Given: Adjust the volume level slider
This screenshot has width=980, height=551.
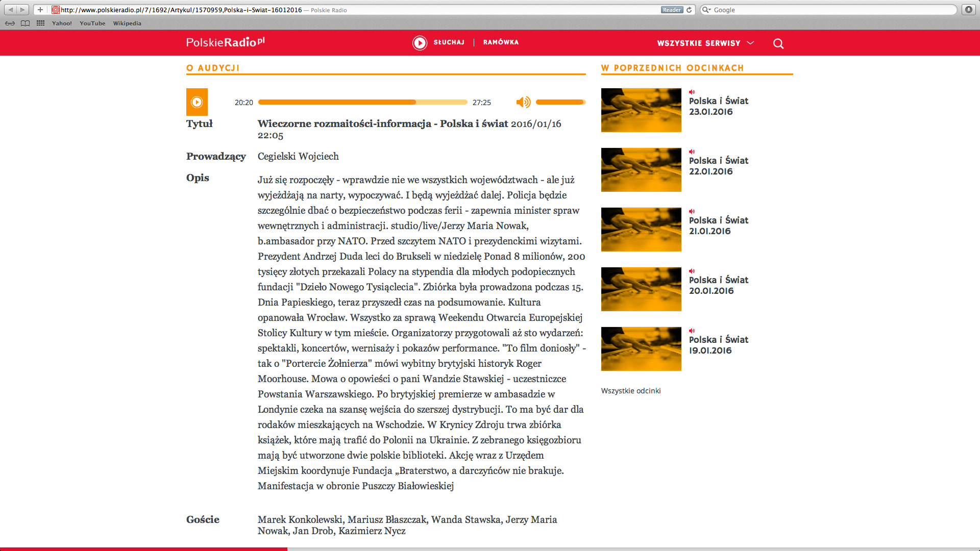Looking at the screenshot, I should point(560,102).
